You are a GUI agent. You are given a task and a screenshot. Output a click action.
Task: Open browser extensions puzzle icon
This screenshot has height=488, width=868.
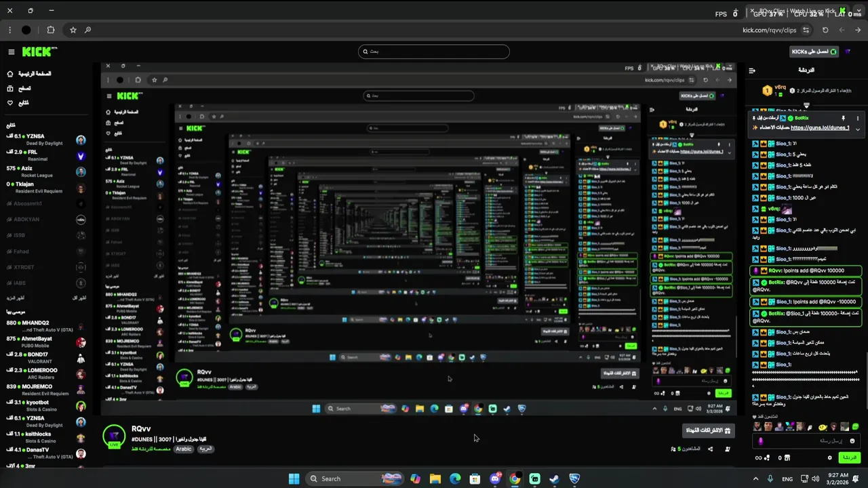coord(51,30)
